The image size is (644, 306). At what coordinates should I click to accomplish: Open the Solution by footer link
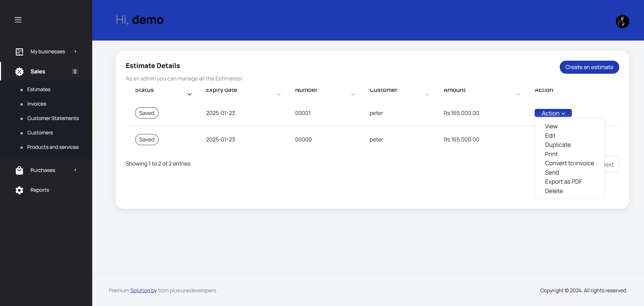[143, 290]
